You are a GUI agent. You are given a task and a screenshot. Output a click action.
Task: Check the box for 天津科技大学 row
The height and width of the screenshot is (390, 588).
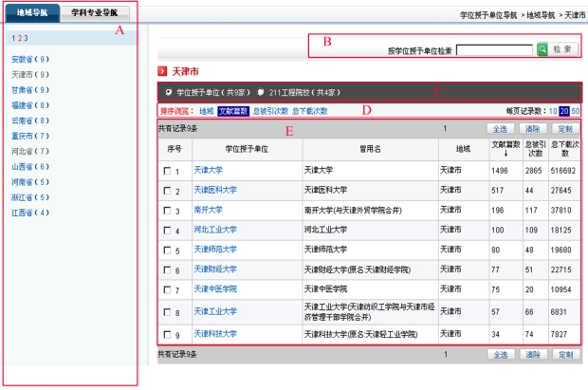coord(167,334)
